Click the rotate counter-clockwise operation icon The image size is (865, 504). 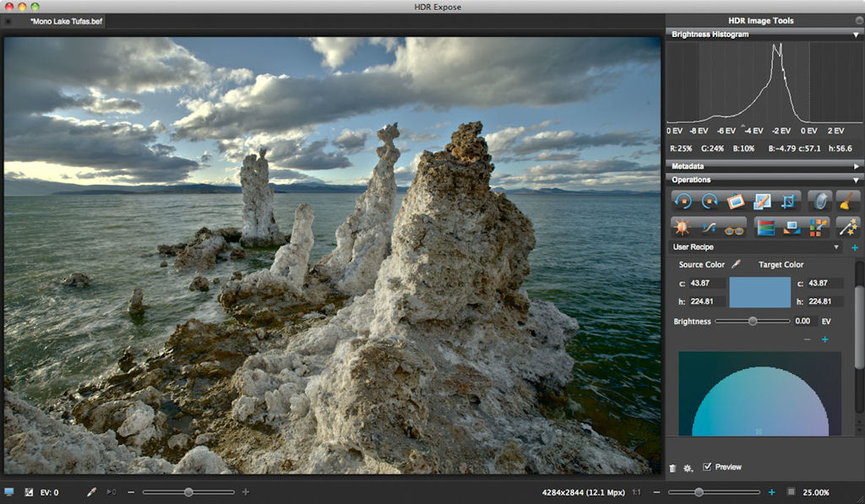pos(683,202)
